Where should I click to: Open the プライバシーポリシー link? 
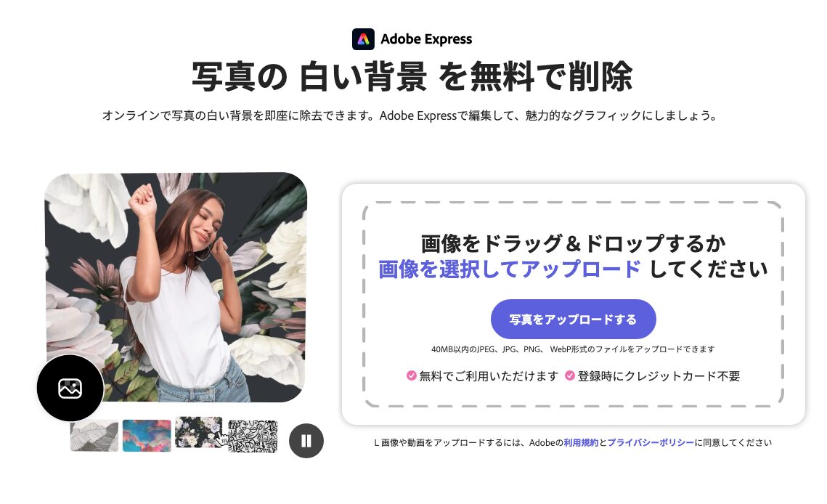pos(651,443)
